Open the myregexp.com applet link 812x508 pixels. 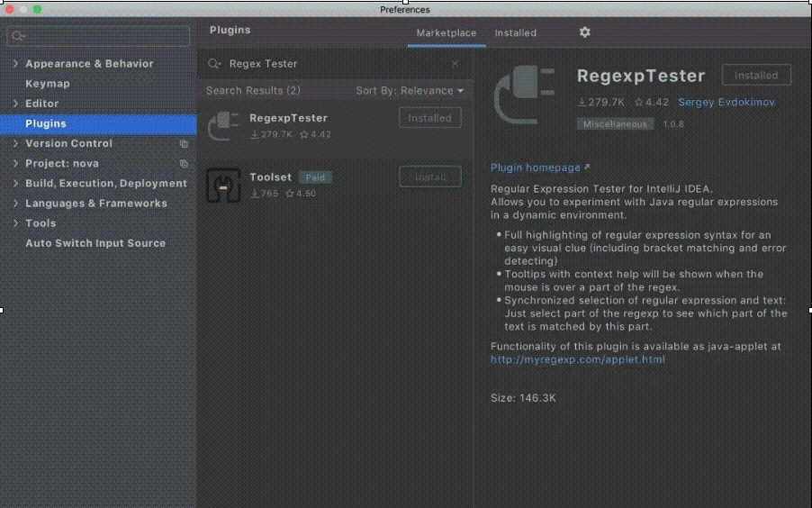[578, 359]
